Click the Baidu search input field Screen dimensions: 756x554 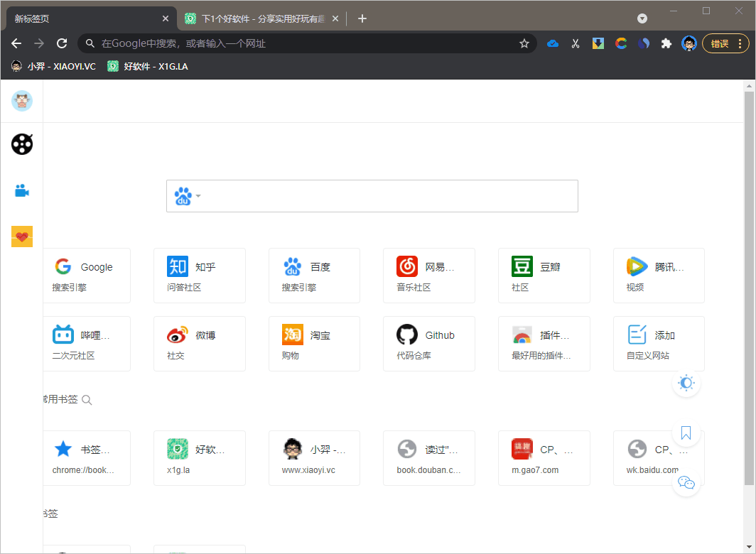click(x=387, y=196)
